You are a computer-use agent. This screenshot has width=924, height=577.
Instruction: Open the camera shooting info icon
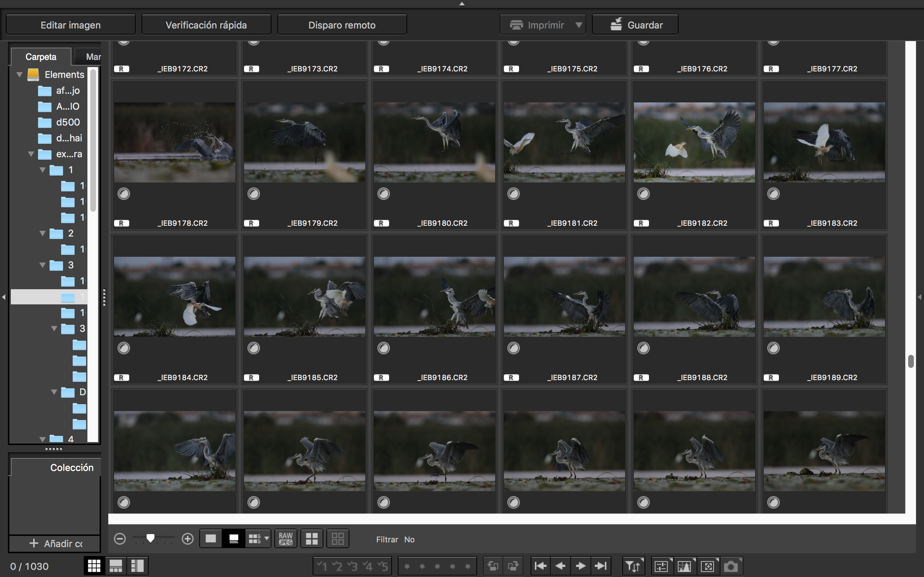[731, 566]
